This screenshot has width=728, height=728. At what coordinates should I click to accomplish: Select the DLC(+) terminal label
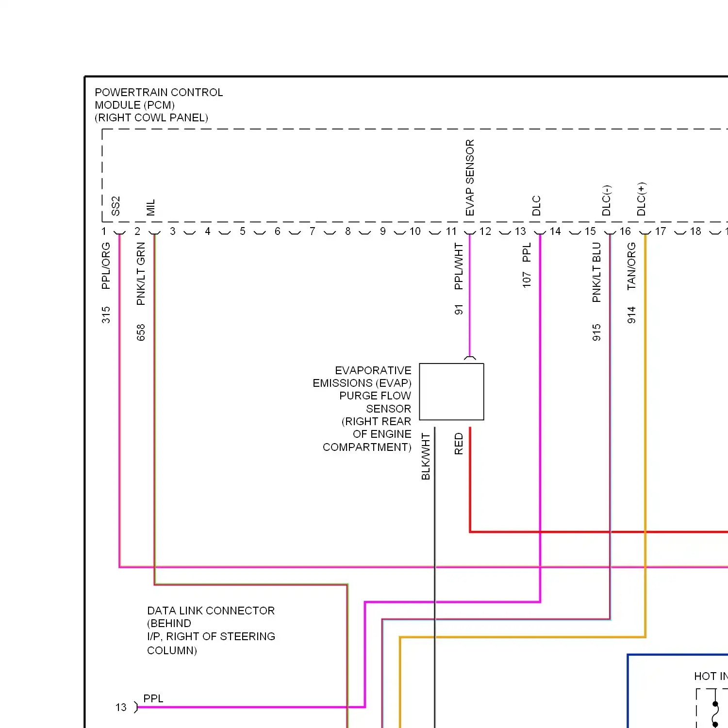[641, 199]
